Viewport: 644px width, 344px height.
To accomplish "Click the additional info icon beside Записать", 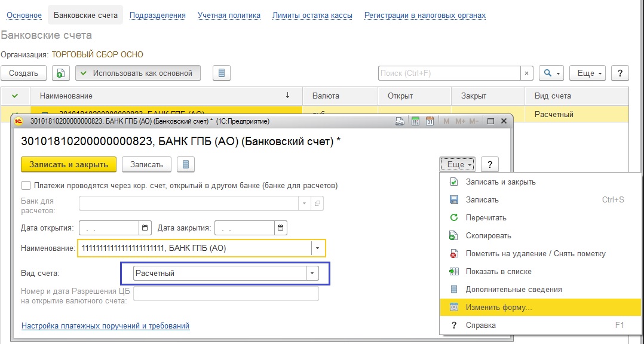I will click(x=186, y=164).
